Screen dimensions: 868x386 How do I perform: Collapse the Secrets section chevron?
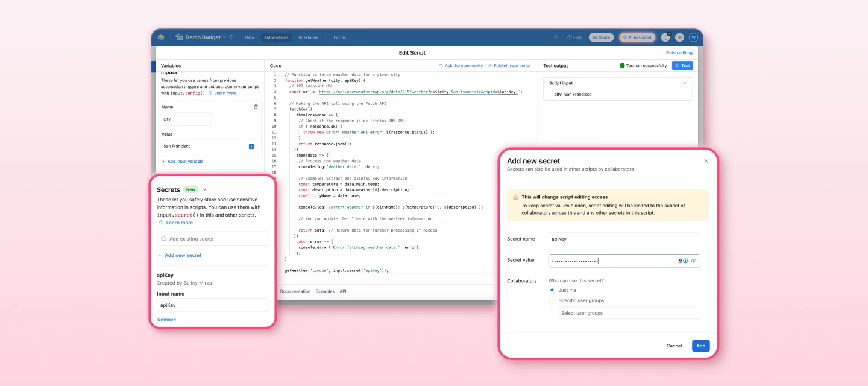pos(204,189)
